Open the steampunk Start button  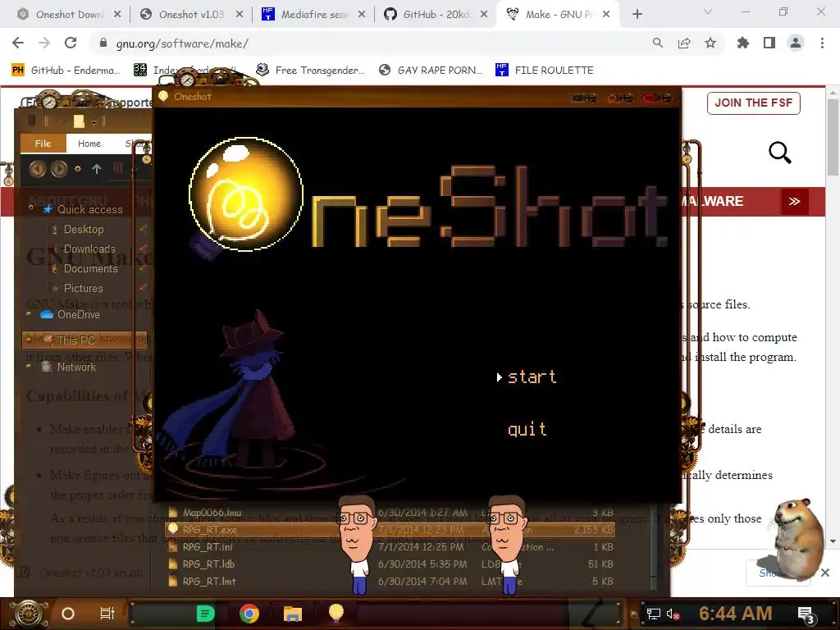coord(29,614)
